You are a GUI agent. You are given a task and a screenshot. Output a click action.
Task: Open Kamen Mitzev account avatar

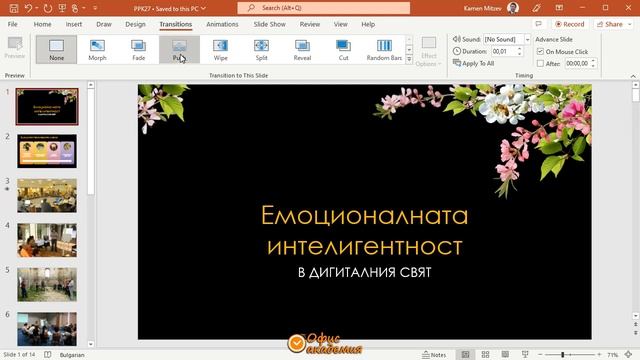[x=513, y=8]
